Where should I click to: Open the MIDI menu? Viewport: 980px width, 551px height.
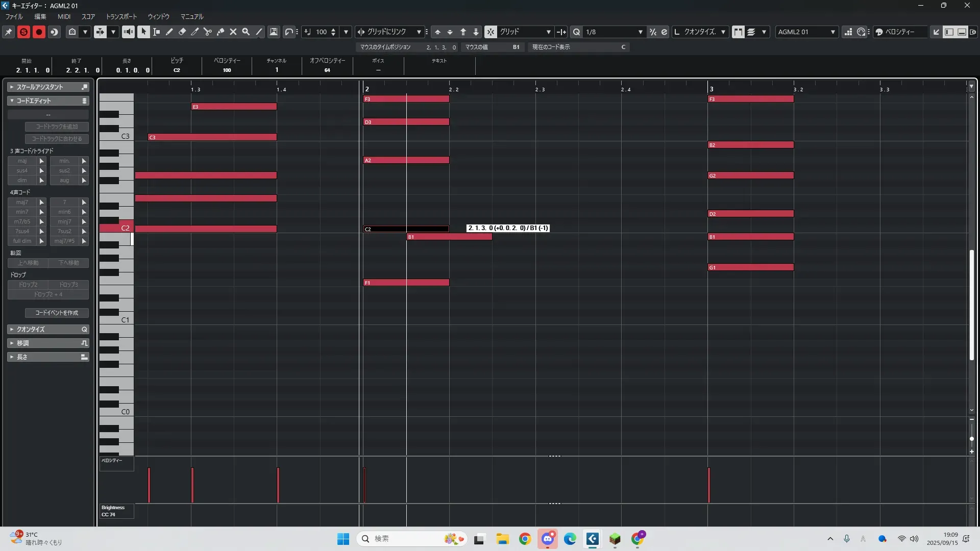64,16
